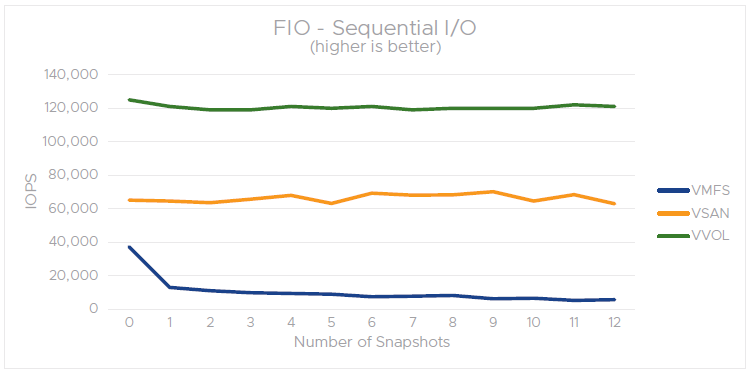Click the 80,000 y-axis label
Viewport: 751px width, 374px height.
tap(74, 175)
